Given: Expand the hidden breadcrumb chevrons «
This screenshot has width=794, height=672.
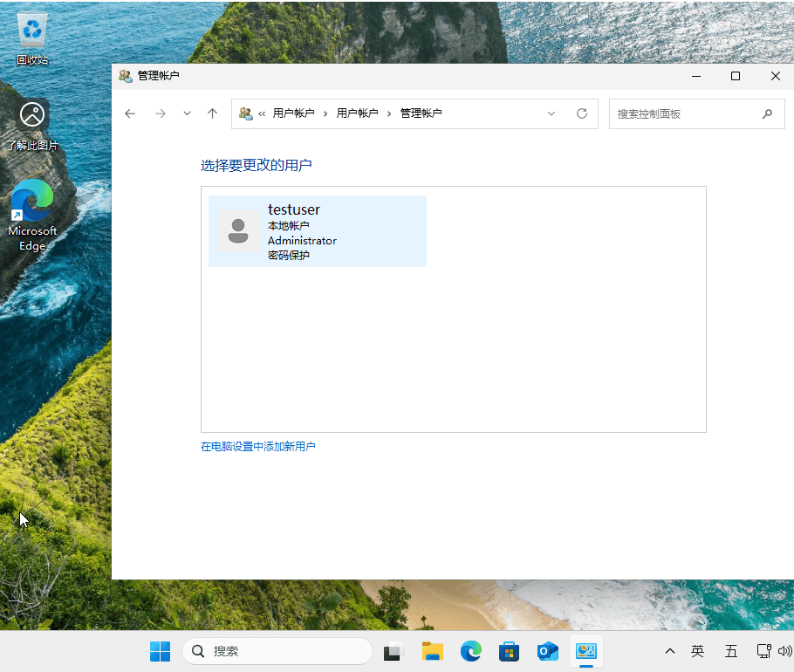Looking at the screenshot, I should pyautogui.click(x=262, y=114).
